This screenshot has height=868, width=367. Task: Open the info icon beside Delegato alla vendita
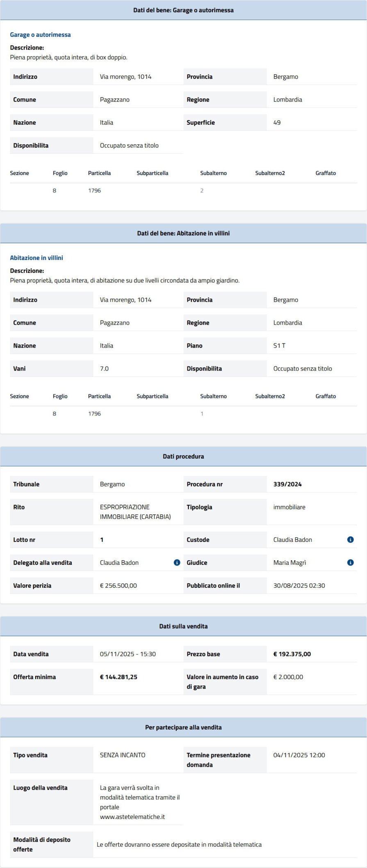pos(177,563)
